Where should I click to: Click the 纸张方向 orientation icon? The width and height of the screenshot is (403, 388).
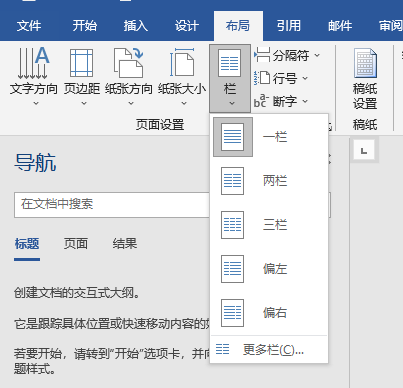(129, 63)
